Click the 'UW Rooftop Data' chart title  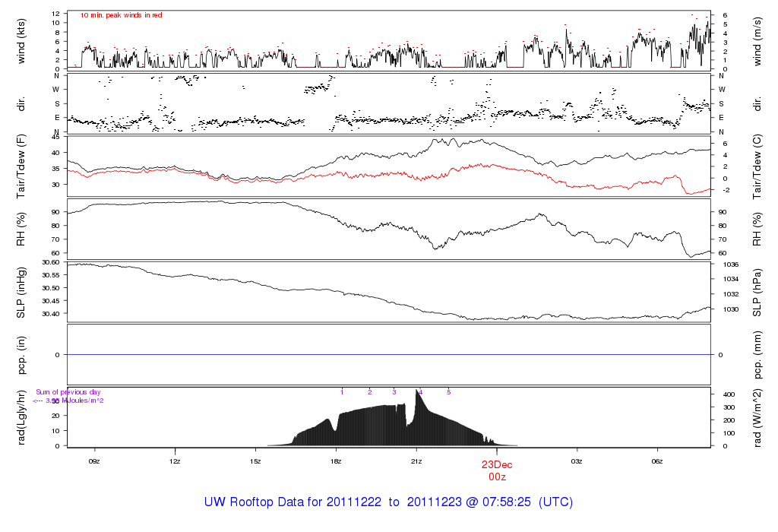click(388, 502)
